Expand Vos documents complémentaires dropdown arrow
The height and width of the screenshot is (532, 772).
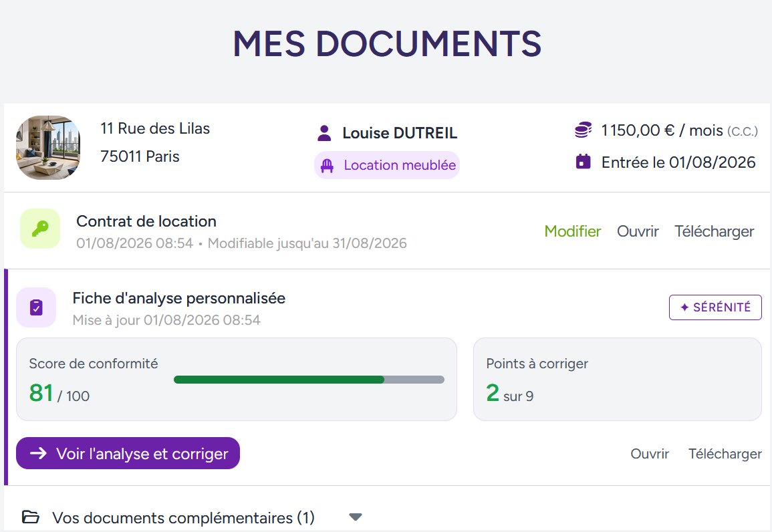pos(356,517)
